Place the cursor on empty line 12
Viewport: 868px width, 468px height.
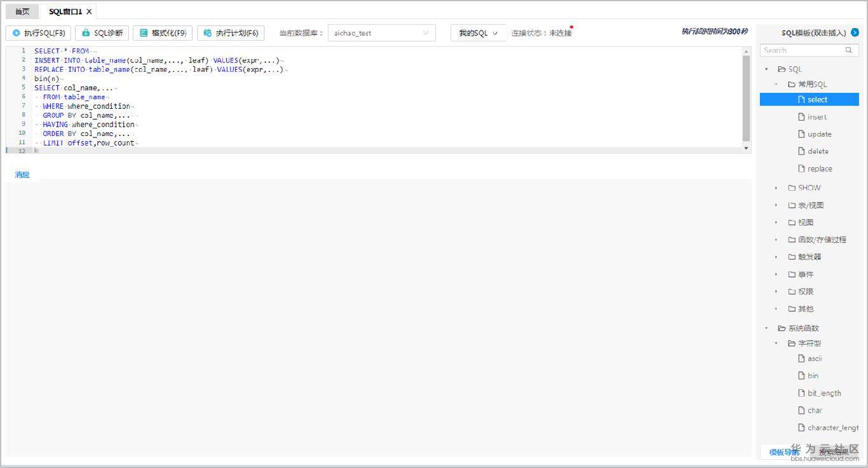click(388, 151)
